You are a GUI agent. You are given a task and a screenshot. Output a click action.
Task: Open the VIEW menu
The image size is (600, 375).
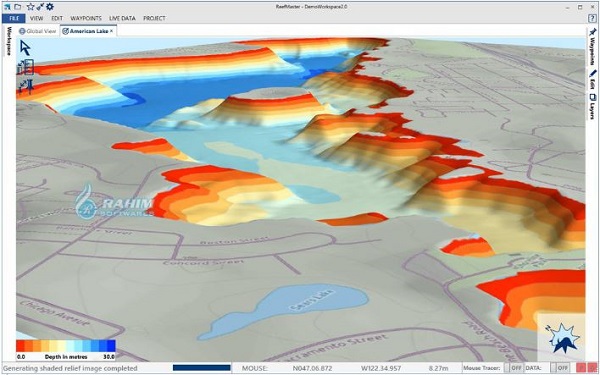point(36,18)
